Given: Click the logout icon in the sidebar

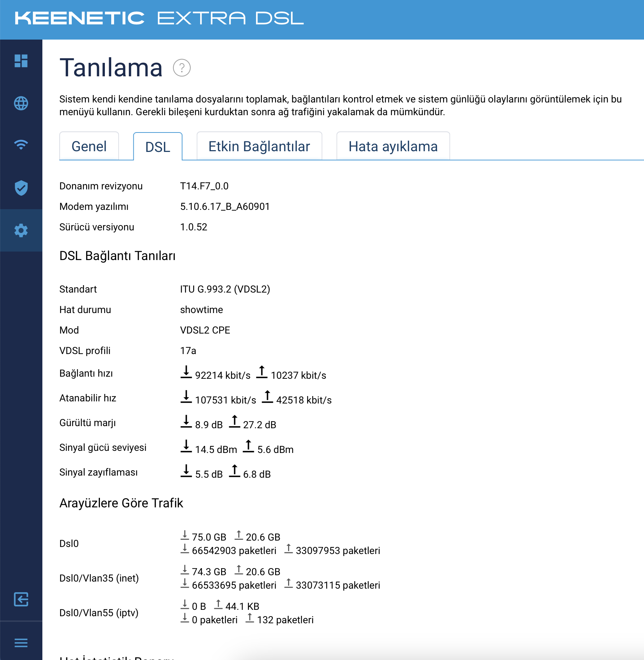Looking at the screenshot, I should (21, 599).
